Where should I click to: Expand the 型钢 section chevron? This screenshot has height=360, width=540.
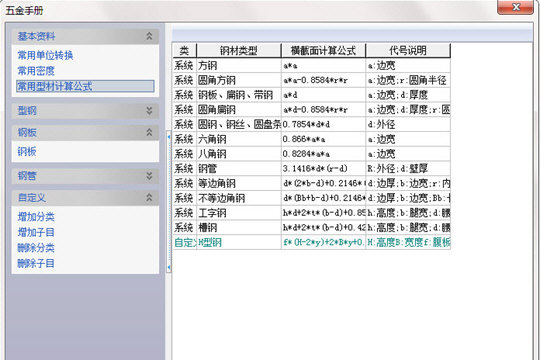149,111
